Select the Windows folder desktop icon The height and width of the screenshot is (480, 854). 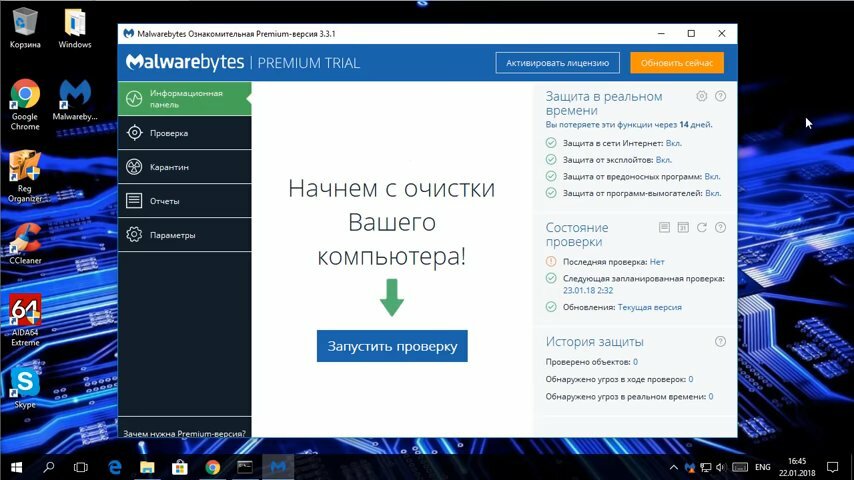coord(75,28)
